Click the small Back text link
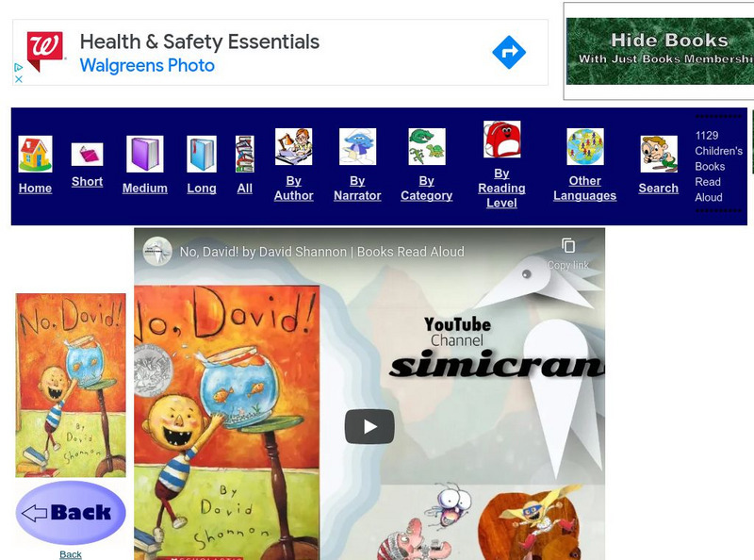The image size is (754, 560). tap(70, 554)
